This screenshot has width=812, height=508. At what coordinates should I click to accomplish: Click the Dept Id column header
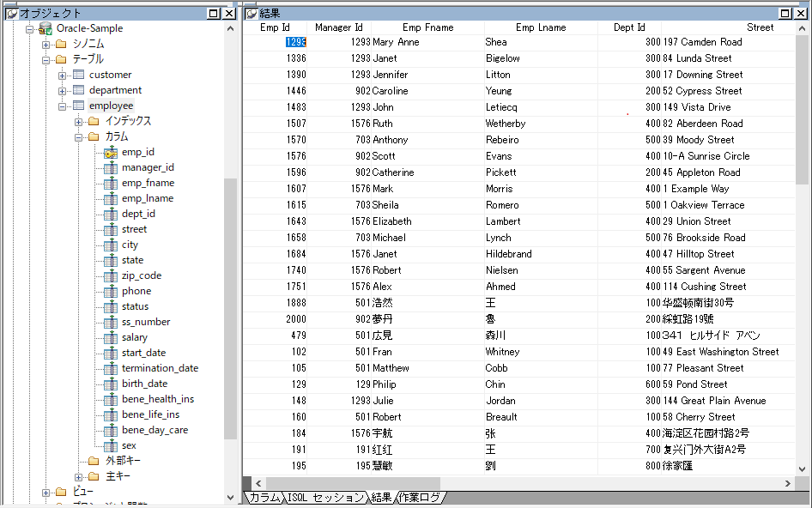tap(629, 27)
